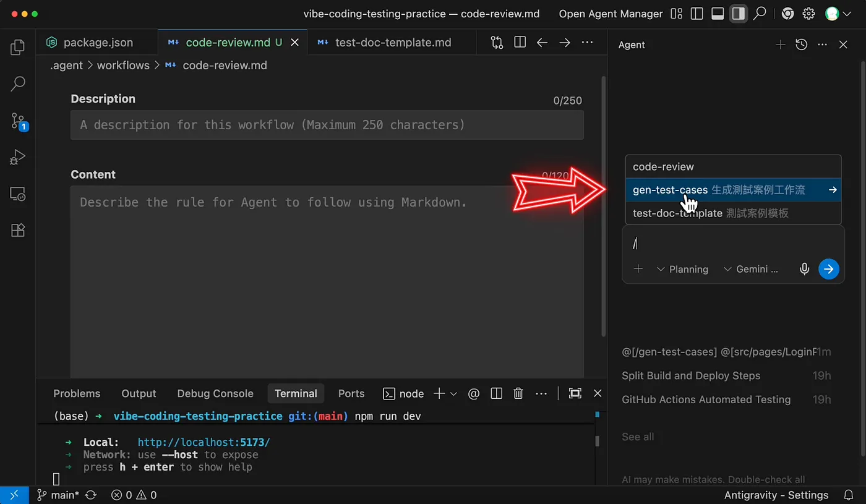Open editor more actions ellipsis menu
This screenshot has width=866, height=504.
coord(588,43)
